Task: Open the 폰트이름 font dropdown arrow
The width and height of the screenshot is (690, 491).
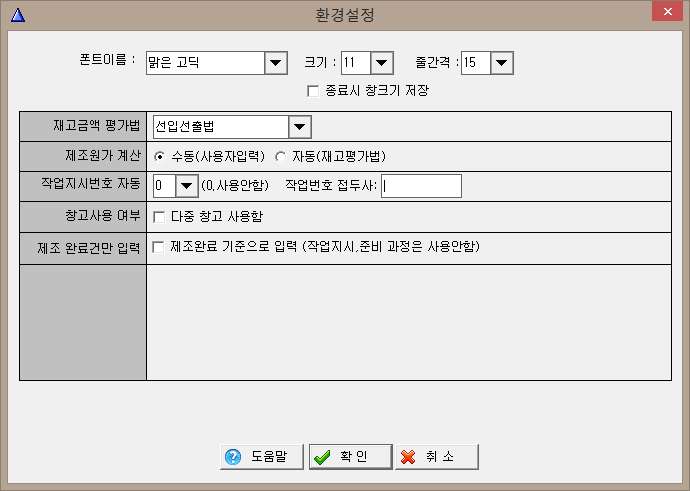Action: 276,63
